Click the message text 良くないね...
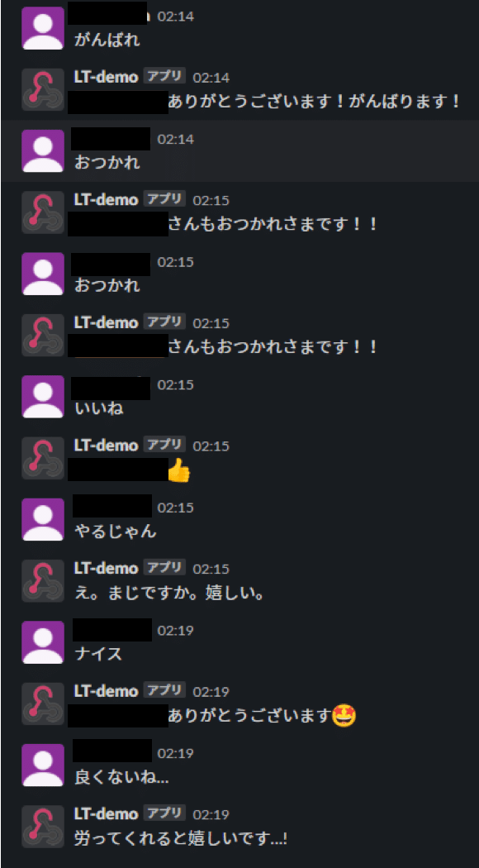This screenshot has height=868, width=479. [x=121, y=777]
